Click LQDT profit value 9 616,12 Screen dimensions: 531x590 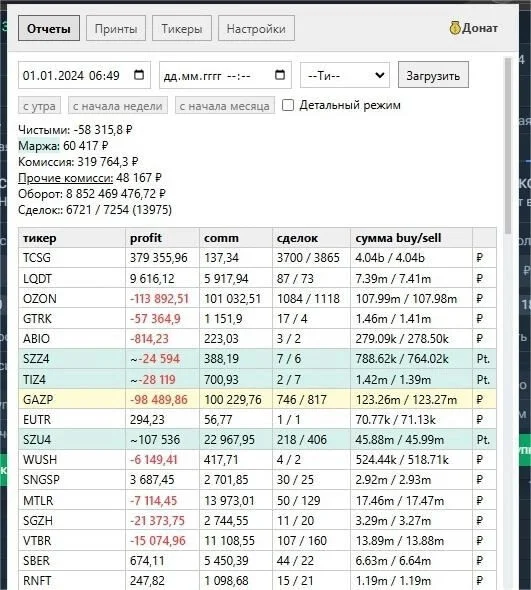(152, 278)
